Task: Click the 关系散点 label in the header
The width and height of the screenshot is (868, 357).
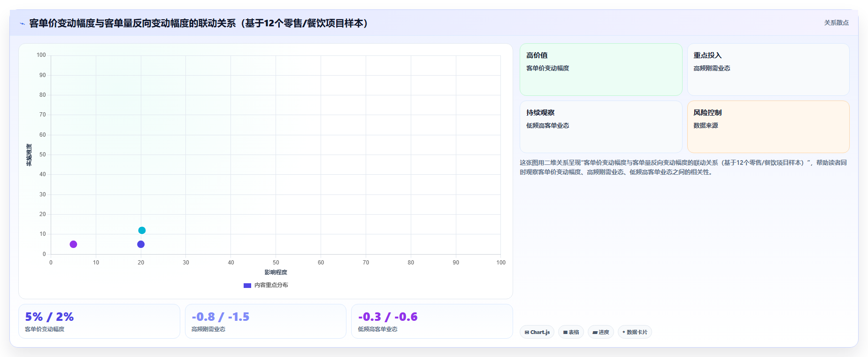Action: coord(836,23)
